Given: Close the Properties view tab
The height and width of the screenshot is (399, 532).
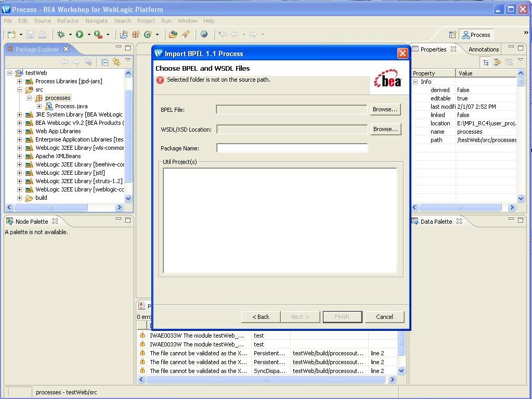Looking at the screenshot, I should click(x=453, y=49).
